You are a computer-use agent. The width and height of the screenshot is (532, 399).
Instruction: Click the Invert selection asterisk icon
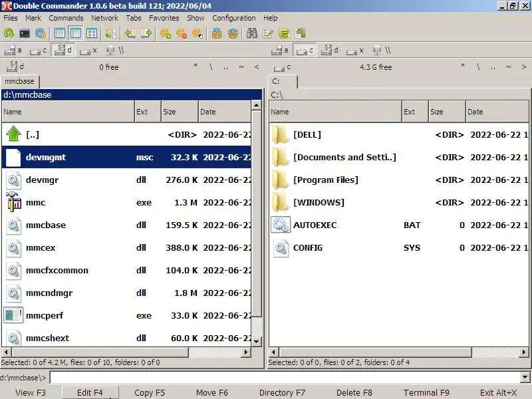point(198,33)
